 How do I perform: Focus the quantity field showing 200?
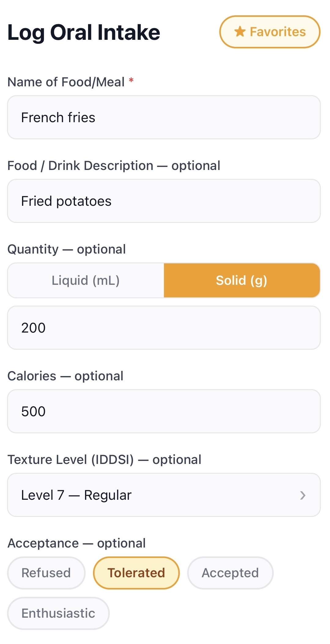coord(164,328)
